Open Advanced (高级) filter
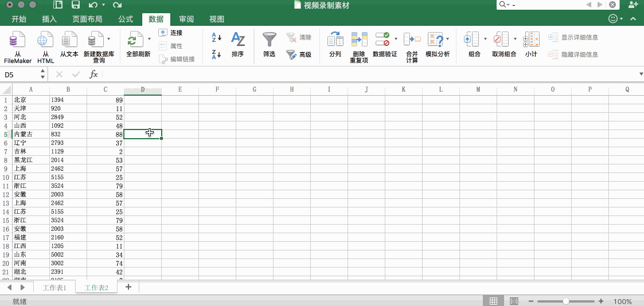 point(299,54)
